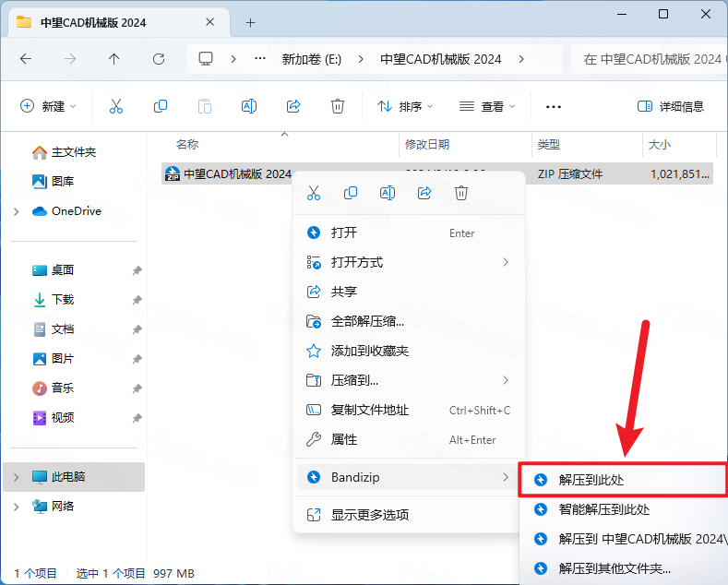Select 解压到此处 in the Bandizip submenu

[603, 480]
